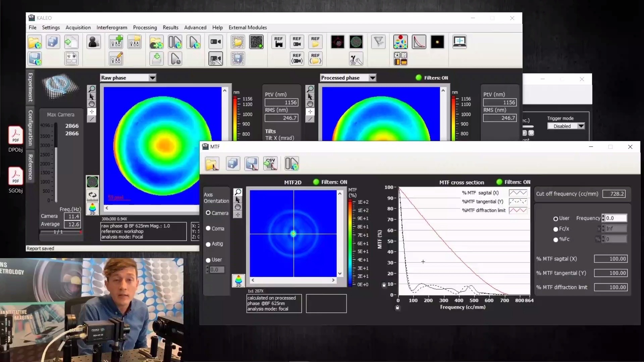644x362 pixels.
Task: Open the MTF curve analysis icon
Action: pos(419,42)
